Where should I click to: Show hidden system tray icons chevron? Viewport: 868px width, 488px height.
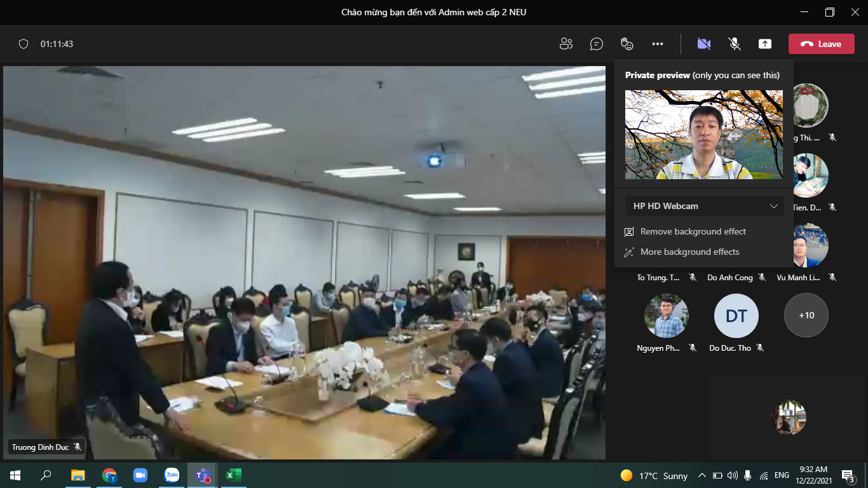point(702,475)
